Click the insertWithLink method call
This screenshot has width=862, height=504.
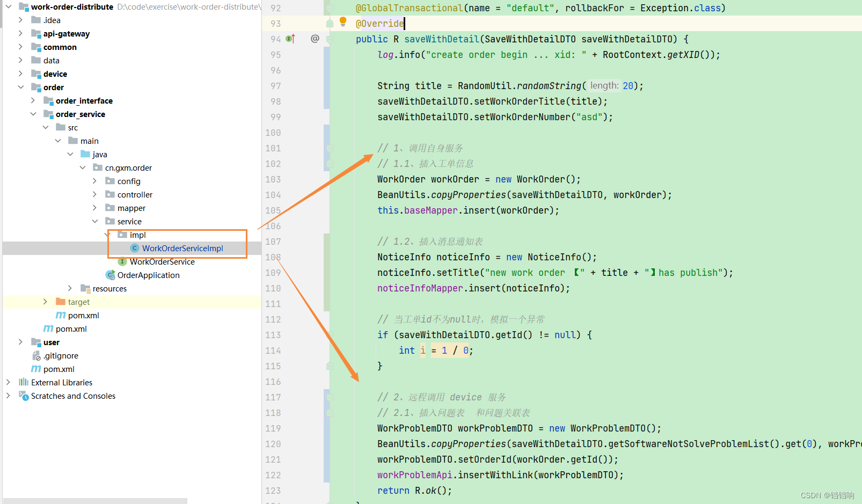pos(495,475)
